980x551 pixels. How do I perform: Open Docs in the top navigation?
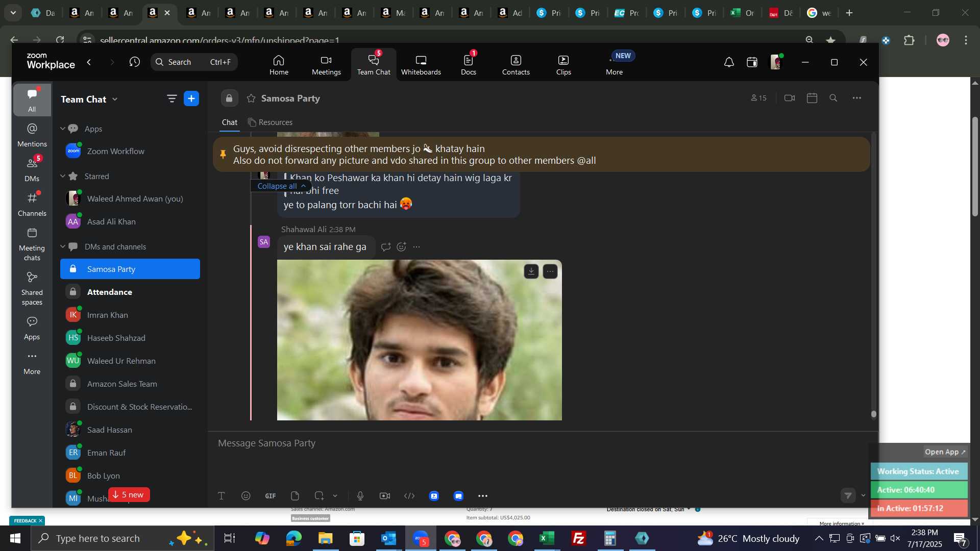click(x=468, y=65)
